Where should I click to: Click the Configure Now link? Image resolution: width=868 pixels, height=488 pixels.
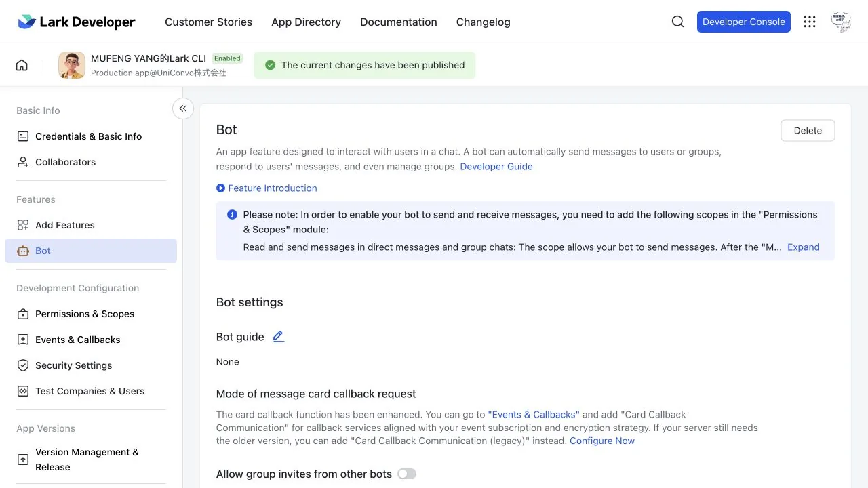602,441
